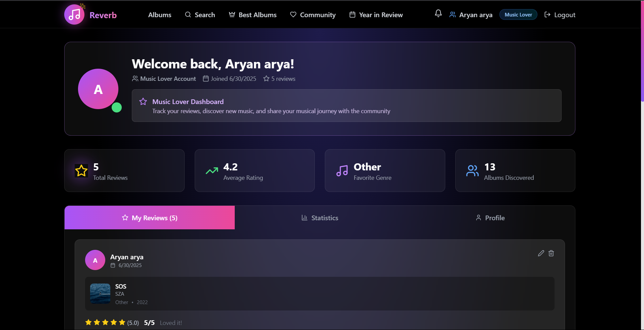The image size is (644, 330).
Task: Click the 5 reviews star icon in the header
Action: (266, 78)
